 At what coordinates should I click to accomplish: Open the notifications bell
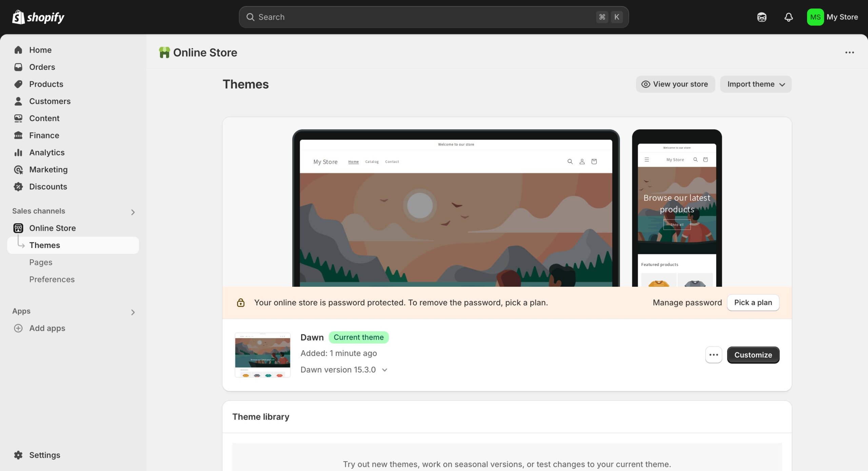click(788, 17)
